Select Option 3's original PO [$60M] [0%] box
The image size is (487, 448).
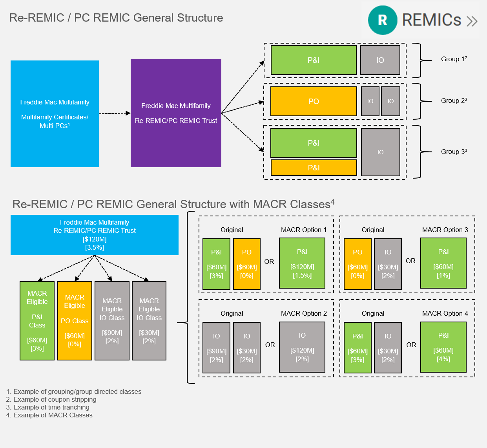click(x=357, y=264)
